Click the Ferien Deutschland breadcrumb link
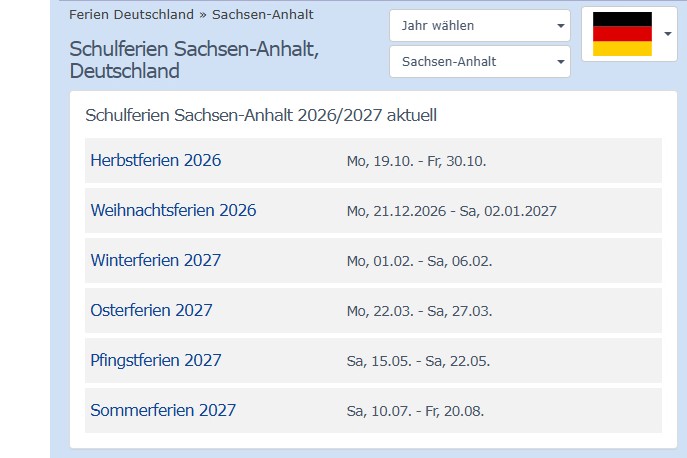Image resolution: width=687 pixels, height=458 pixels. tap(131, 14)
